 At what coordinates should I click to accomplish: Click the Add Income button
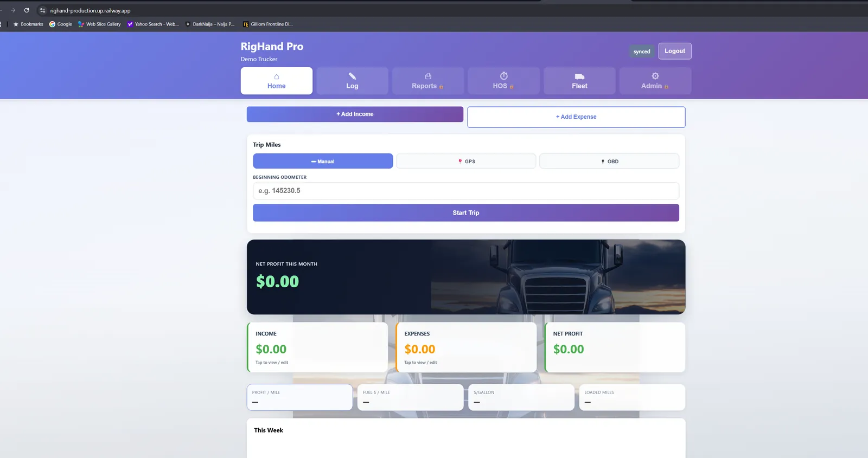tap(355, 114)
